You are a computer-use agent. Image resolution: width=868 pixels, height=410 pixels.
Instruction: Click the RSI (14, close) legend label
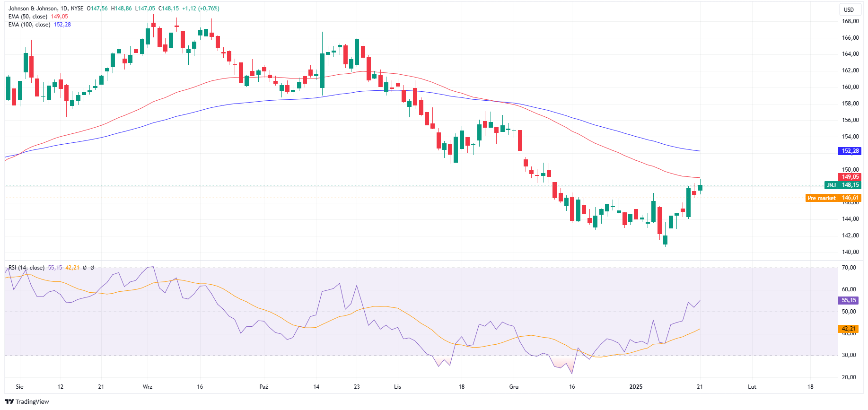pos(26,268)
